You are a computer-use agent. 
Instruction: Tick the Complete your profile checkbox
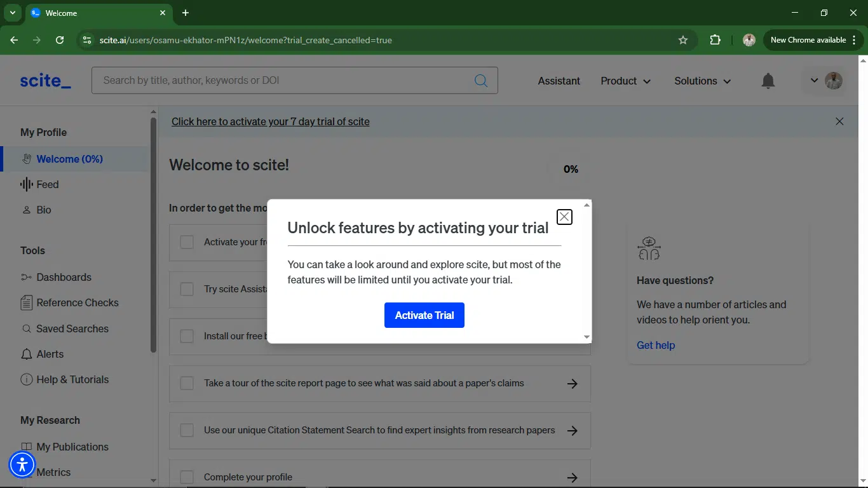[187, 477]
